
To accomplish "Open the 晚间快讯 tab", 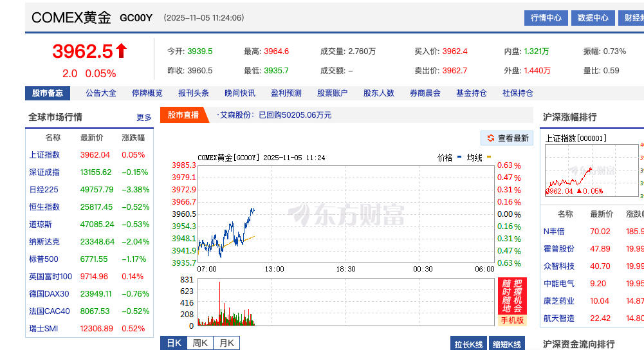I will [x=240, y=93].
